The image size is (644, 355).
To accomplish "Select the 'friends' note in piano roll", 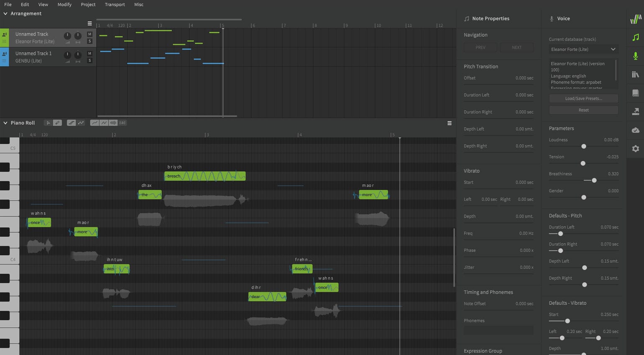I will (x=302, y=269).
